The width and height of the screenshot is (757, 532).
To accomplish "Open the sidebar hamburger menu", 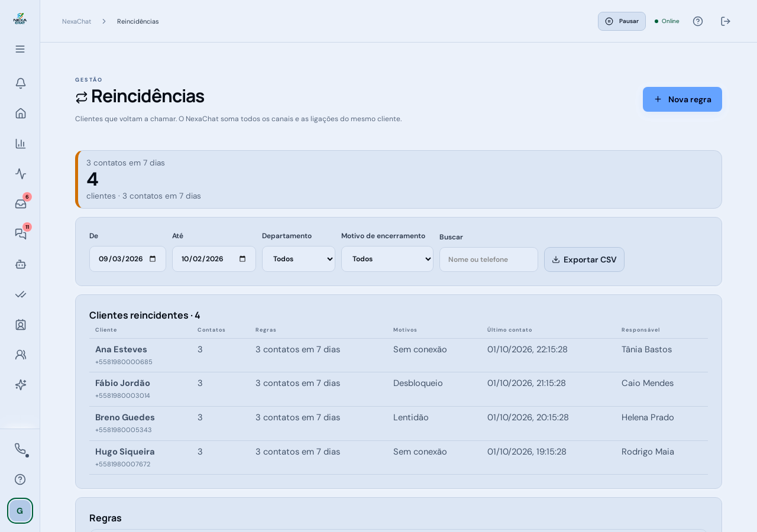I will pos(20,49).
